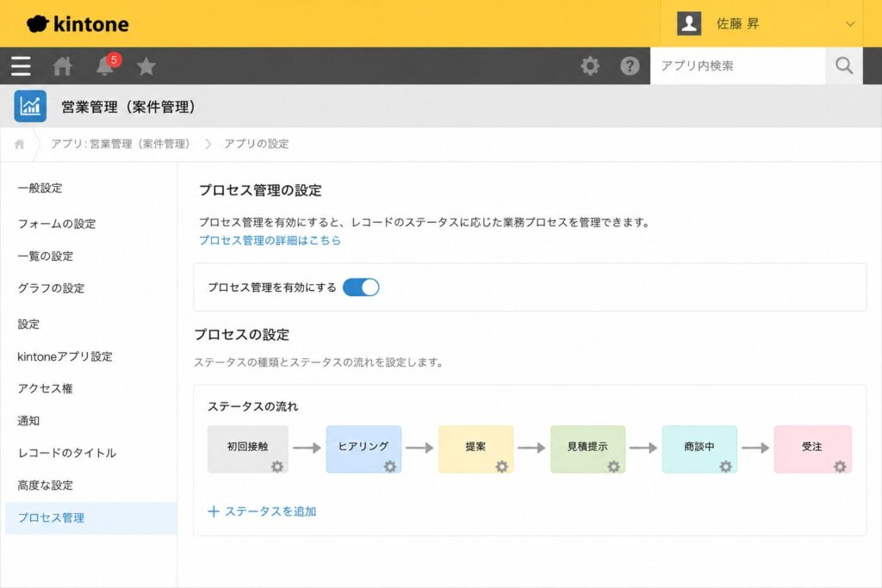Viewport: 882px width, 588px height.
Task: Select プロセス管理 in the sidebar
Action: click(x=91, y=517)
